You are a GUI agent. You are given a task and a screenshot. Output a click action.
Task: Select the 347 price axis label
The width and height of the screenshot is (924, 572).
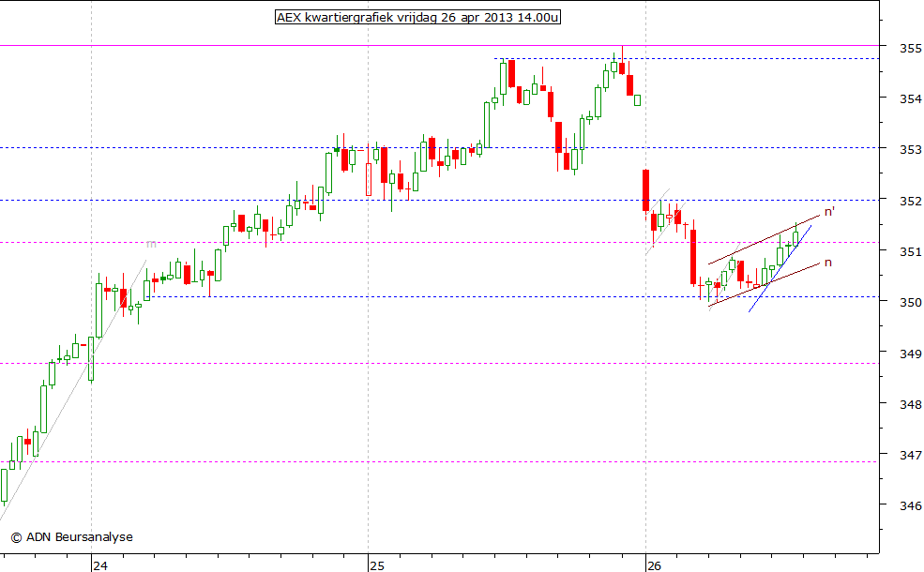[911, 455]
